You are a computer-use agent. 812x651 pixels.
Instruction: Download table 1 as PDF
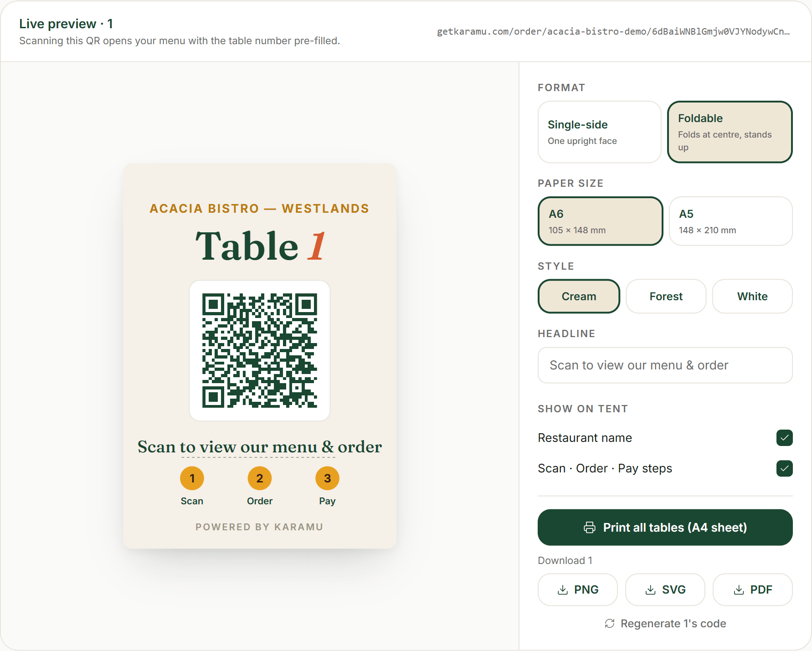coord(752,590)
